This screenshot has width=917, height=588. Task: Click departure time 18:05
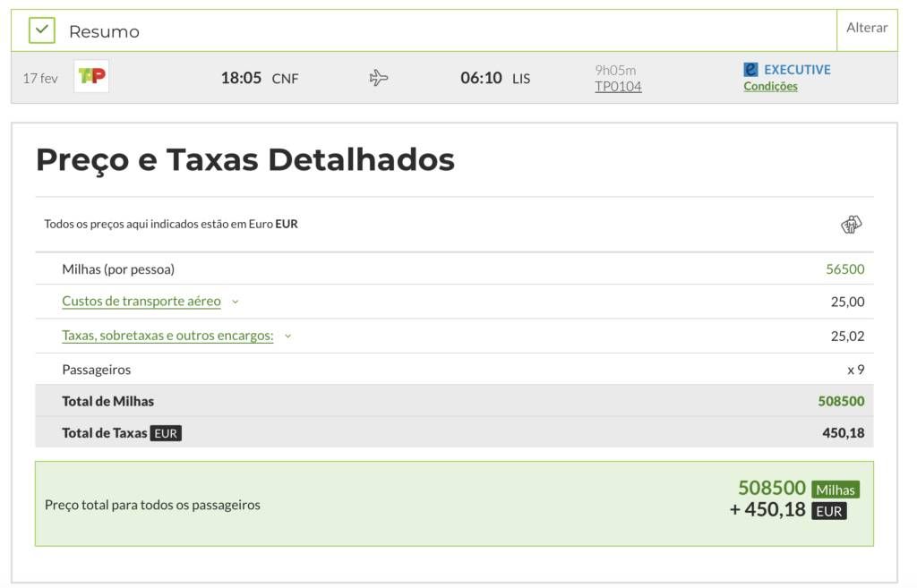tap(241, 78)
